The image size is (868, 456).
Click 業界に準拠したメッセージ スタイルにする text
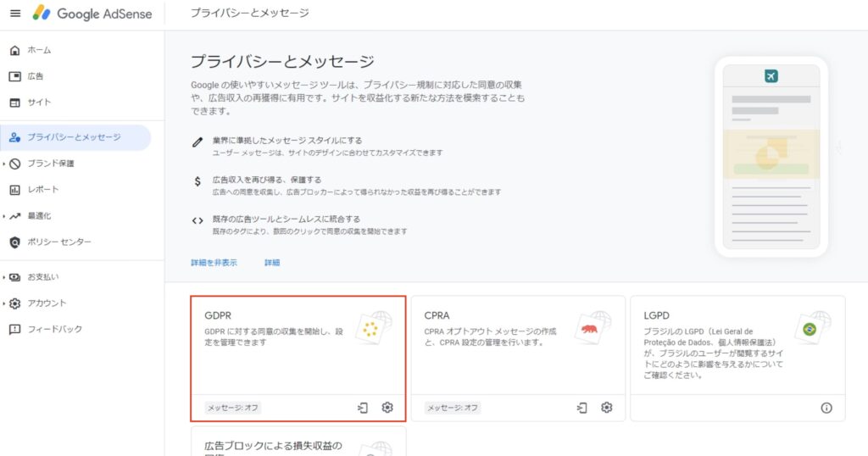point(287,141)
